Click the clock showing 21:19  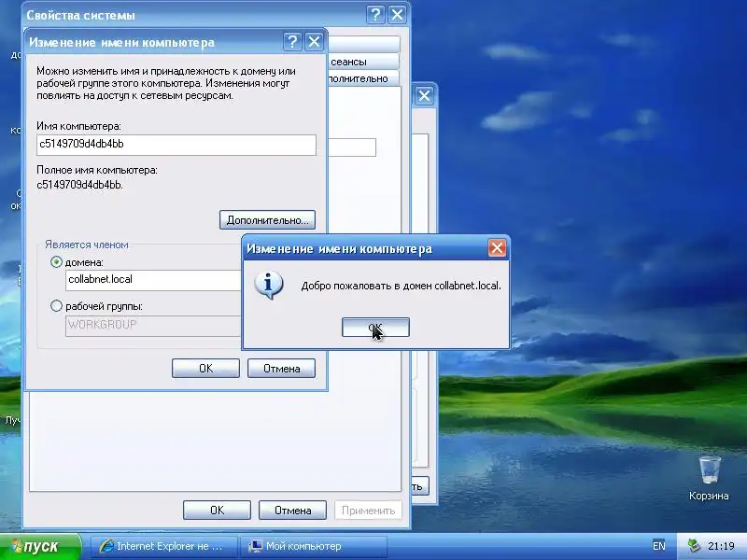click(x=721, y=546)
